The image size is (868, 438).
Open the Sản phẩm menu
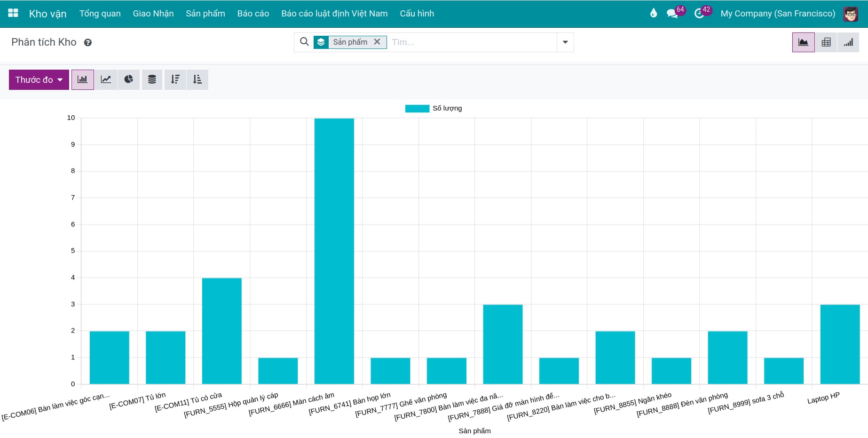205,14
